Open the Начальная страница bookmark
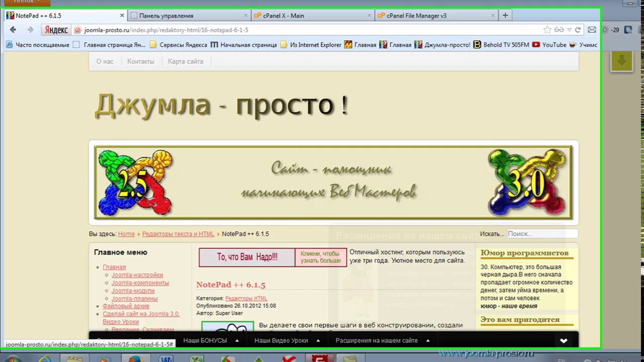 tap(244, 45)
